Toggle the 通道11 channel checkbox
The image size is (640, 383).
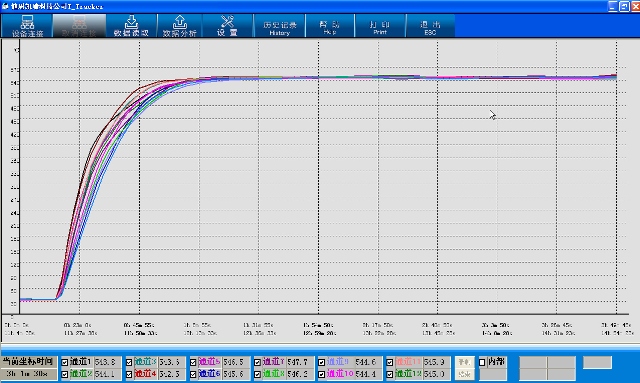390,362
